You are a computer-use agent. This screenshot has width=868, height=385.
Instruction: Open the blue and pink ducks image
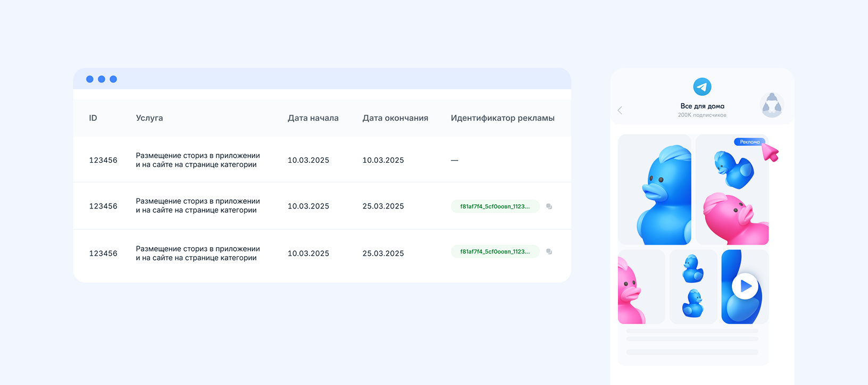point(732,189)
